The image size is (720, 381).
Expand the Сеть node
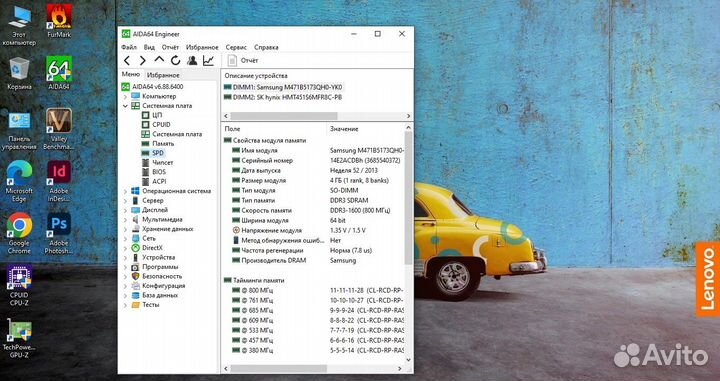(125, 238)
